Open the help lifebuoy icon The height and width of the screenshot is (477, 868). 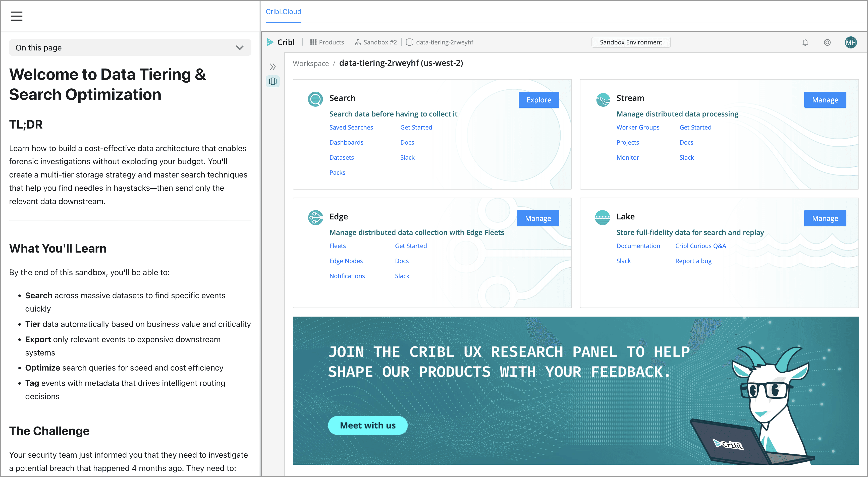point(827,42)
